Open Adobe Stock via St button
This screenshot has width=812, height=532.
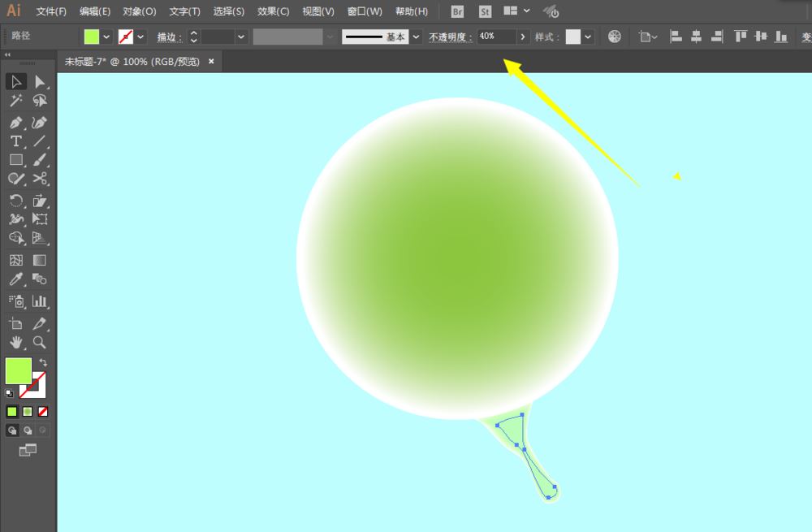tap(485, 11)
